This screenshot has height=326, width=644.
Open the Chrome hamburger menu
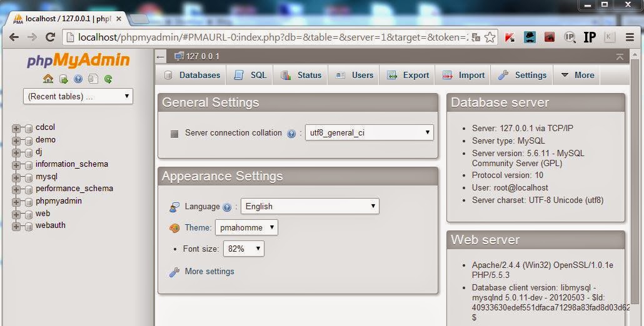point(630,37)
